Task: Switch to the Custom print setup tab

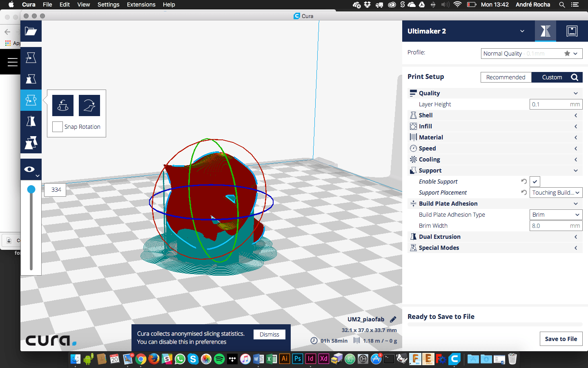Action: click(552, 77)
